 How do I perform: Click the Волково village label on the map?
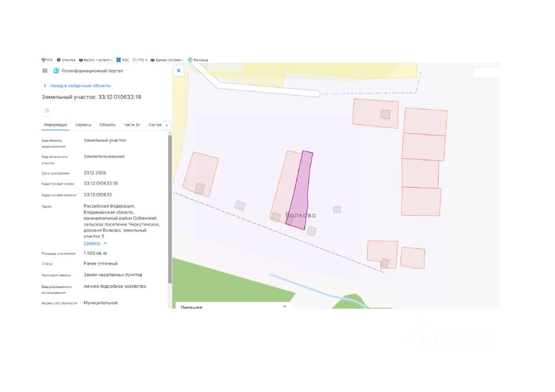click(300, 215)
